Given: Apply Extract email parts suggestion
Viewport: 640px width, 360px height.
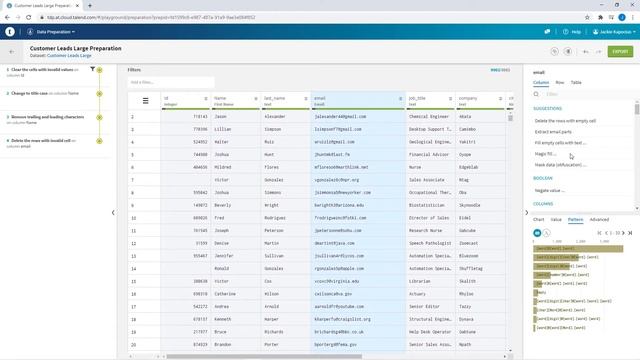Looking at the screenshot, I should tap(553, 132).
